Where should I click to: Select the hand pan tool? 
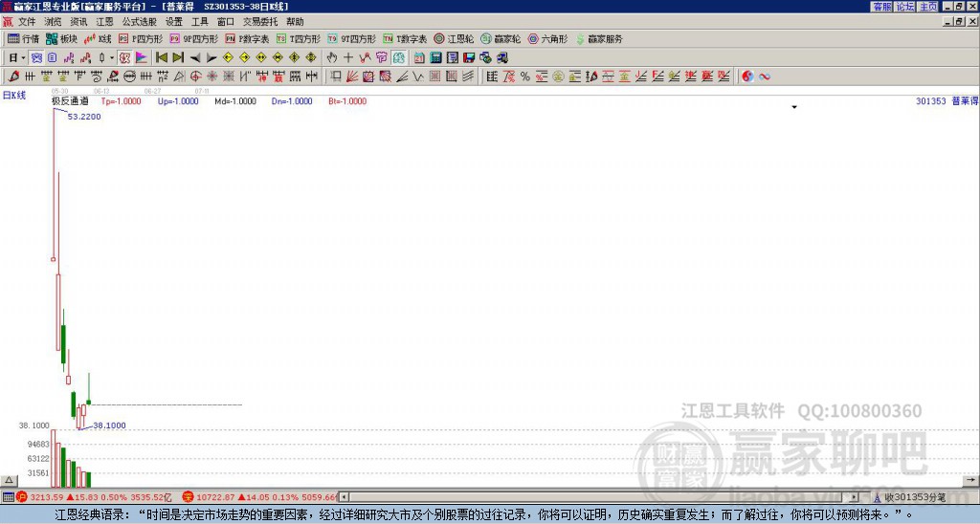point(332,58)
